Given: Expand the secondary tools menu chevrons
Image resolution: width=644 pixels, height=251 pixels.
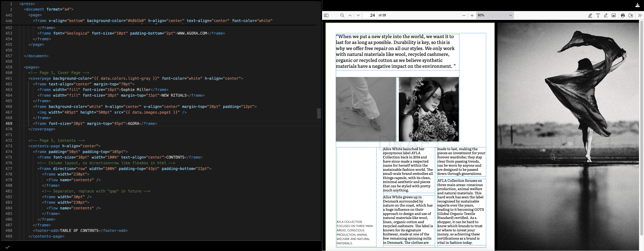Looking at the screenshot, I should coord(639,15).
